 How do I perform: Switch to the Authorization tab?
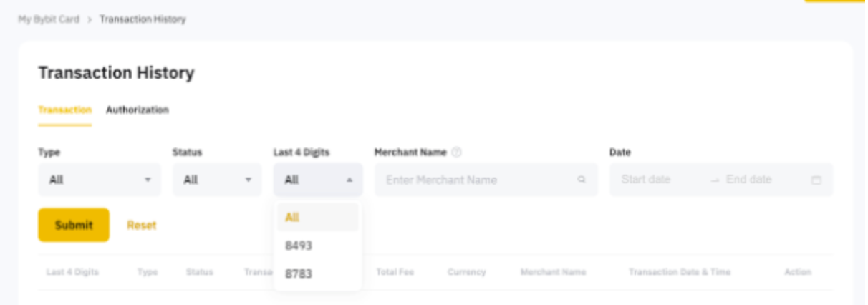[x=138, y=110]
